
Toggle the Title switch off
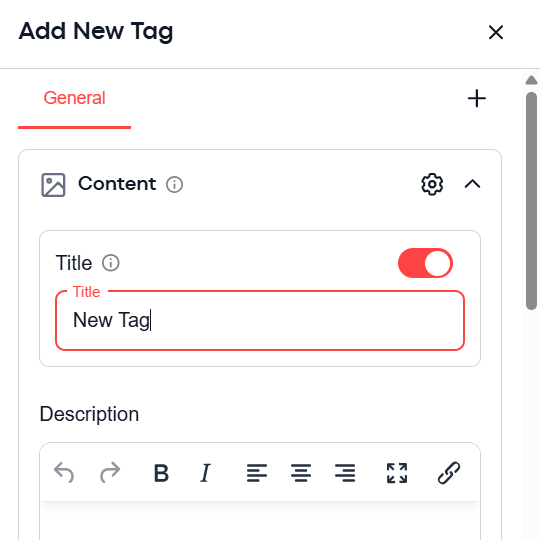pos(425,263)
